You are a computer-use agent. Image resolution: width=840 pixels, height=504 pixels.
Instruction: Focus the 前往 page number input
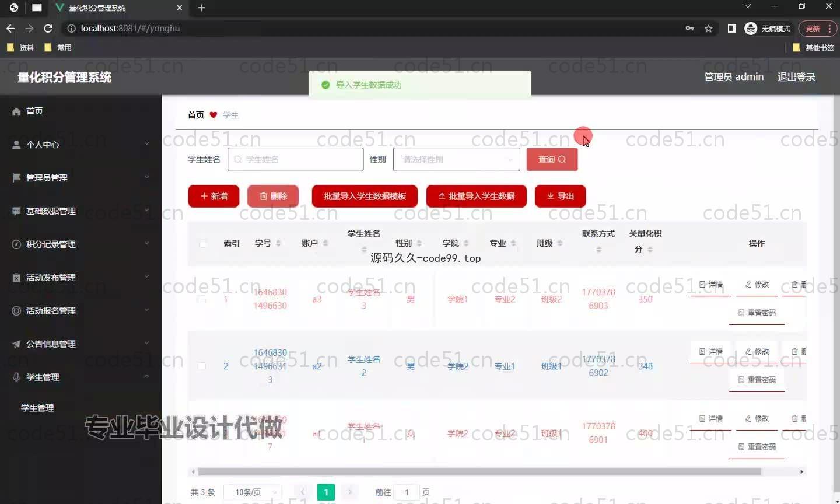tap(407, 492)
